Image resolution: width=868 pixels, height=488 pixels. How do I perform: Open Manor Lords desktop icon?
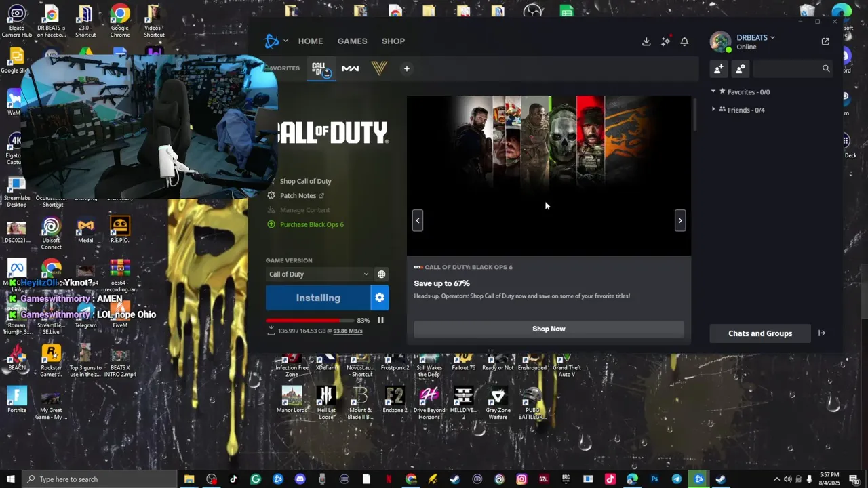tap(292, 400)
